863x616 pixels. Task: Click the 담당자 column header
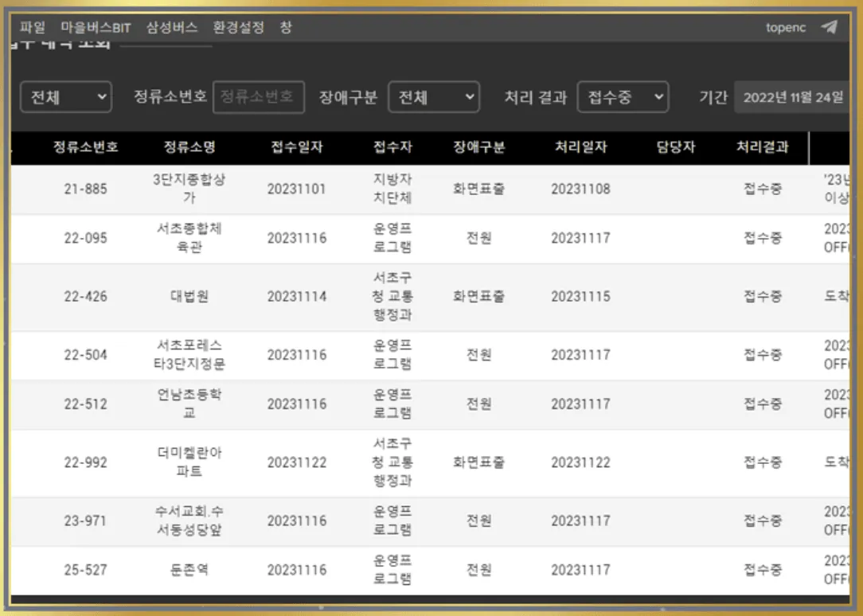pos(676,147)
